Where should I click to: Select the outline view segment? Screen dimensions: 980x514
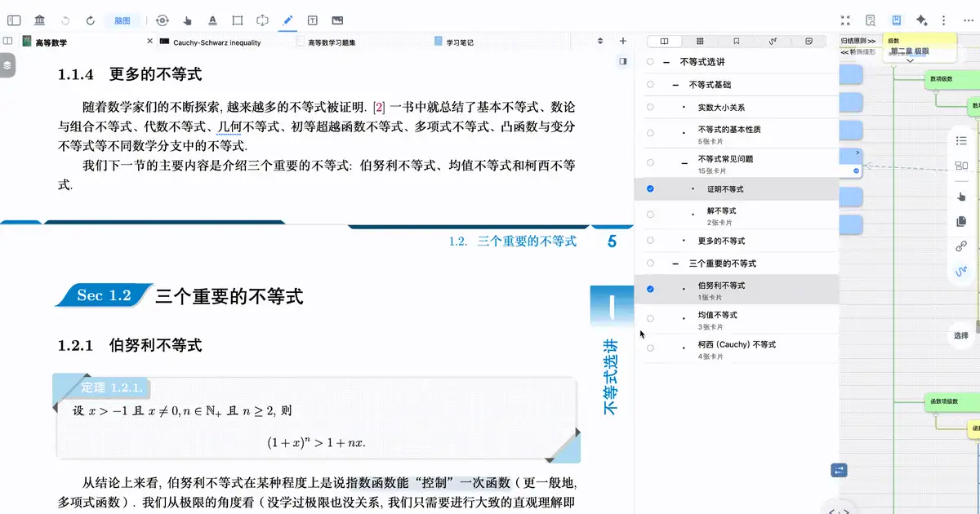pyautogui.click(x=664, y=41)
